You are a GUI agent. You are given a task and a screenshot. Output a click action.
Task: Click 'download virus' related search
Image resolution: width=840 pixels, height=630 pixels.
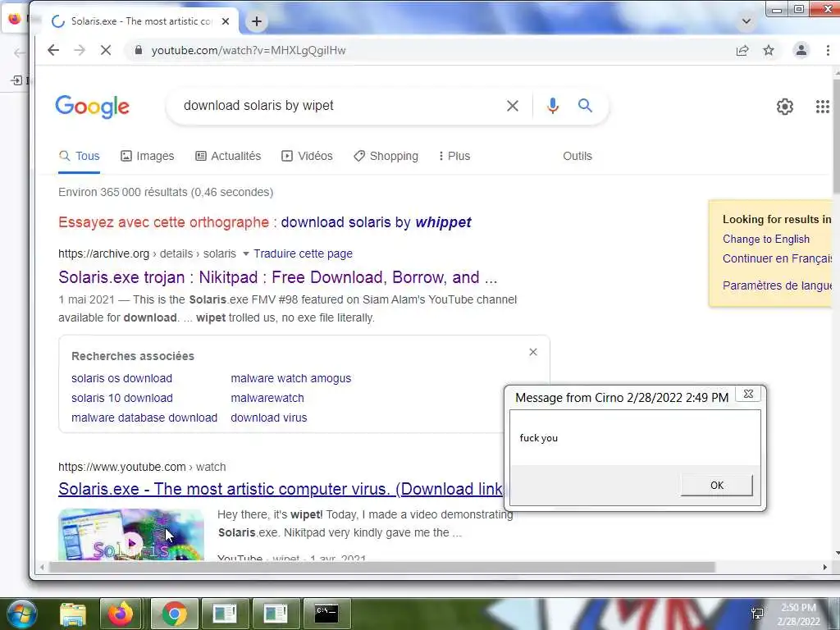click(269, 418)
